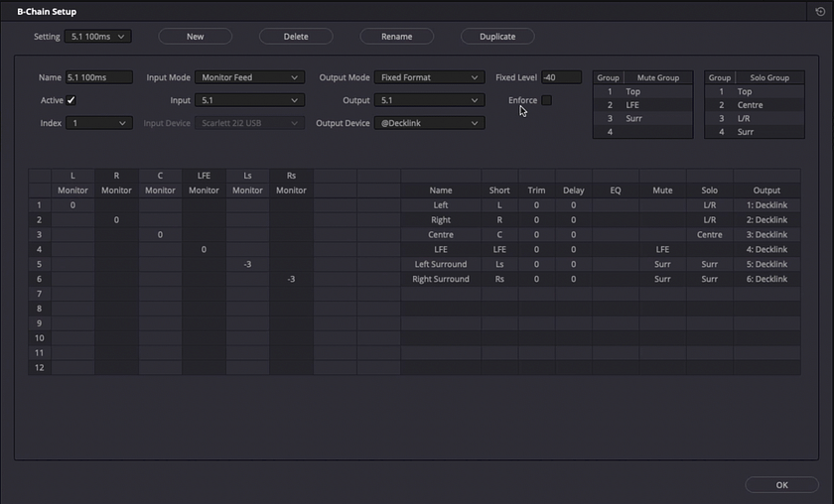Click the Left name cell
Image resolution: width=834 pixels, height=504 pixels.
[441, 204]
